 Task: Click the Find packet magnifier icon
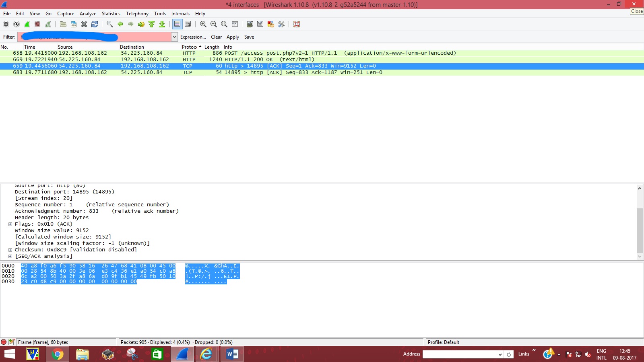tap(109, 24)
